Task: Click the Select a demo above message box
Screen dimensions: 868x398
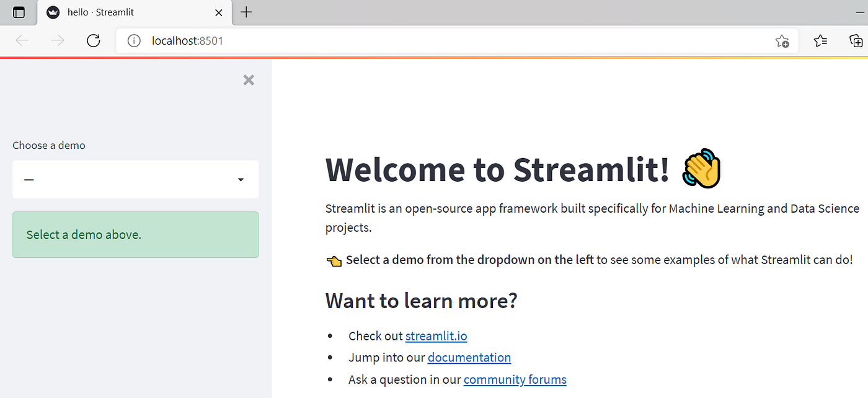Action: pyautogui.click(x=135, y=234)
